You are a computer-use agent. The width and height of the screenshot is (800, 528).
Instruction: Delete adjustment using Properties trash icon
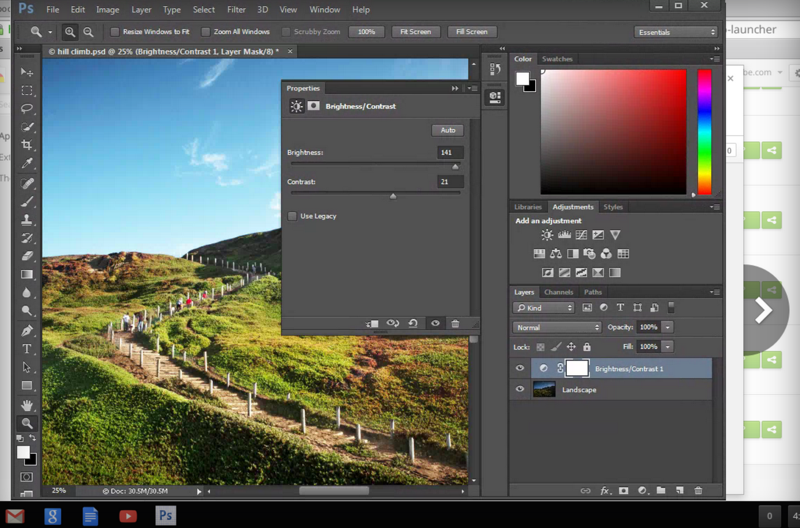(x=455, y=323)
